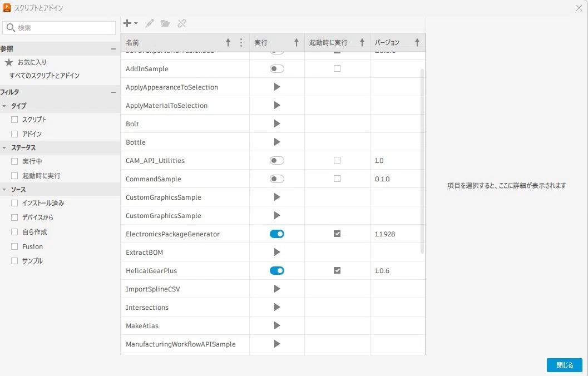Select すべてのスクリプトとアドイン in sidebar
588x376 pixels.
(45, 76)
